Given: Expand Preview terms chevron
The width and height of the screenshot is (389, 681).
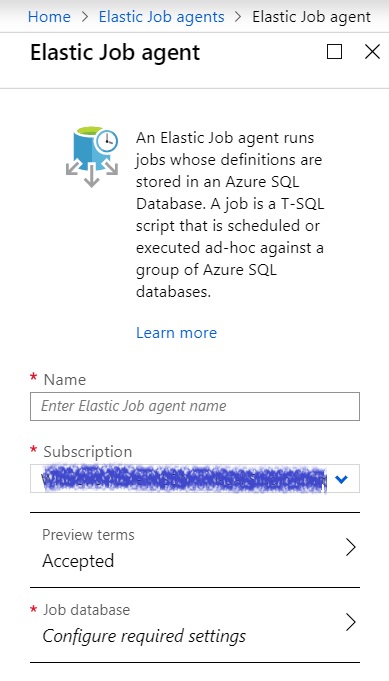Looking at the screenshot, I should tap(351, 547).
